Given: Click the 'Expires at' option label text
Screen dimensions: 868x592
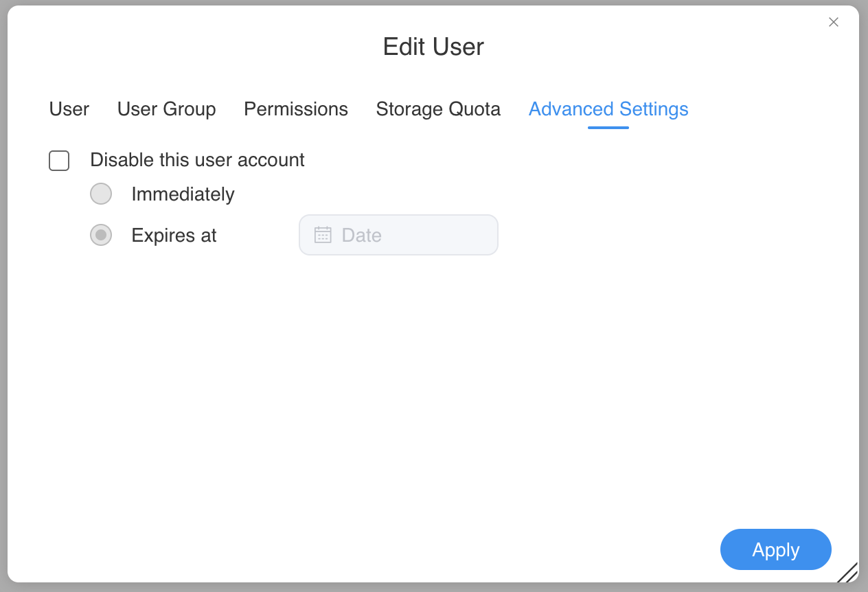Looking at the screenshot, I should pyautogui.click(x=174, y=236).
